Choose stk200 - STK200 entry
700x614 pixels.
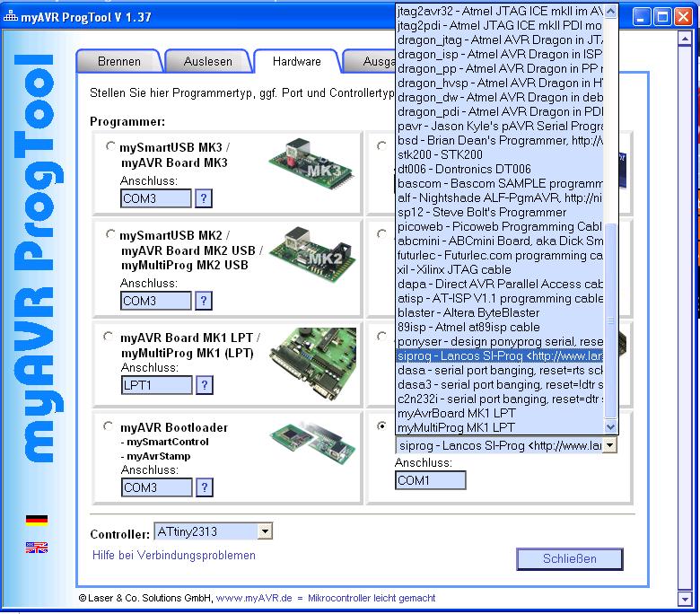[500, 154]
